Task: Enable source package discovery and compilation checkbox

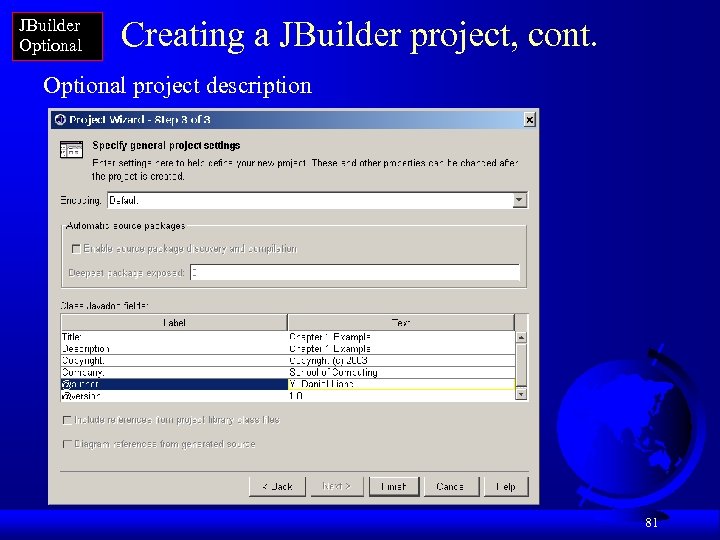Action: pos(76,249)
